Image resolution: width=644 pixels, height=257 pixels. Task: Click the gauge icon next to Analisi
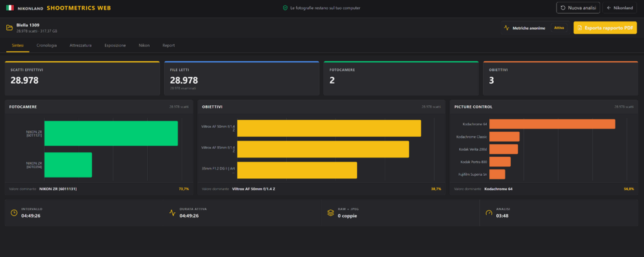(x=489, y=212)
